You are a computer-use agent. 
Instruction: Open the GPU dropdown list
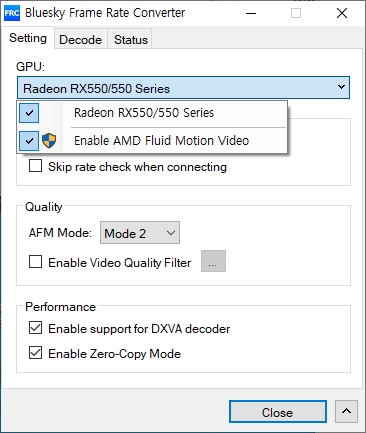click(183, 88)
